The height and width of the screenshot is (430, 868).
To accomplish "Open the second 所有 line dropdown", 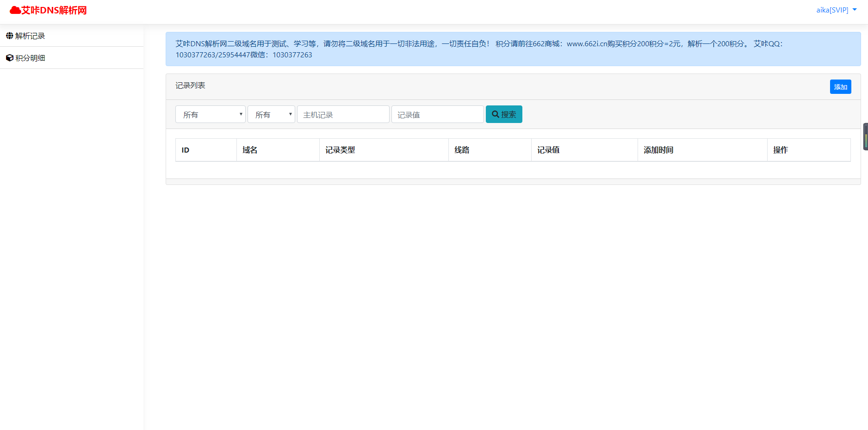I will [x=271, y=114].
